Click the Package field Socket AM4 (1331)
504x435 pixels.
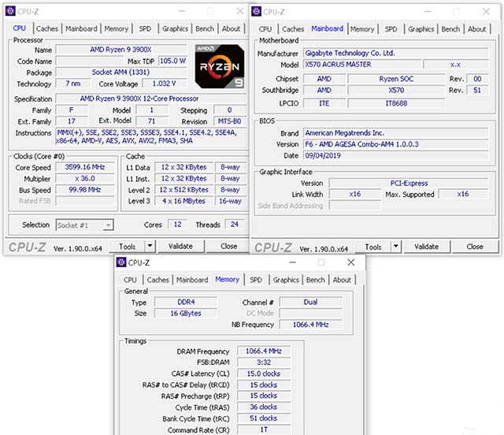[120, 72]
